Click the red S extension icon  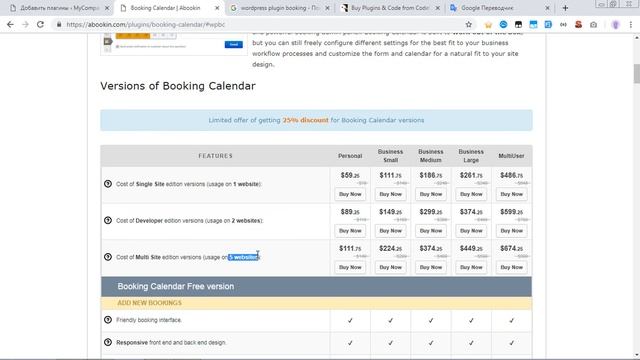click(578, 24)
